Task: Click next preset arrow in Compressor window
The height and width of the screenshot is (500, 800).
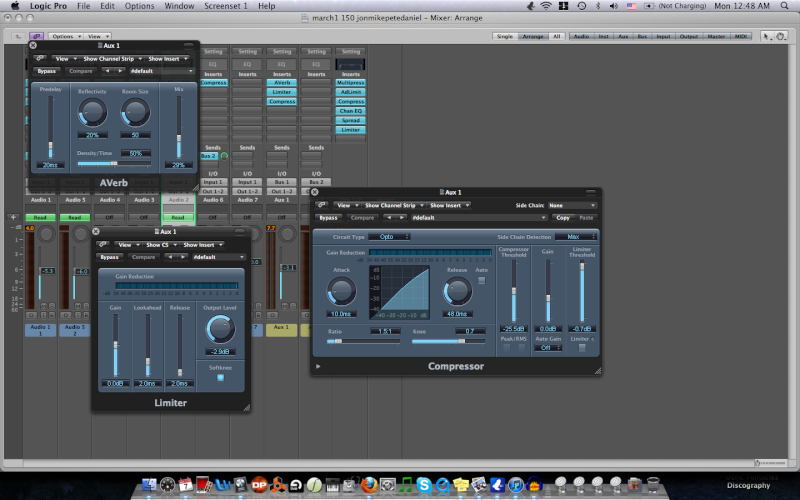Action: click(x=402, y=217)
